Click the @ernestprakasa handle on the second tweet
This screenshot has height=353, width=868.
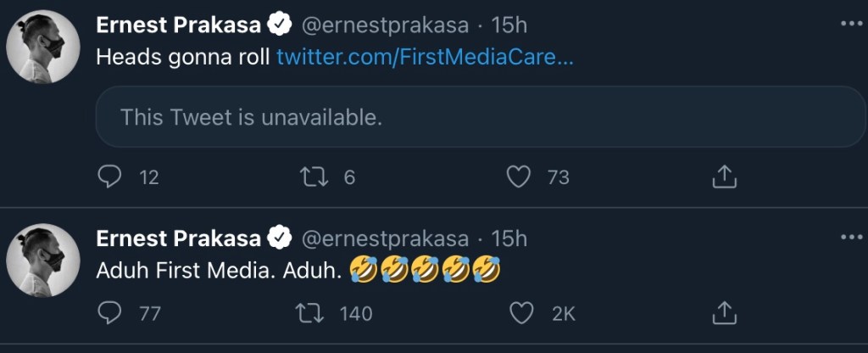click(386, 238)
